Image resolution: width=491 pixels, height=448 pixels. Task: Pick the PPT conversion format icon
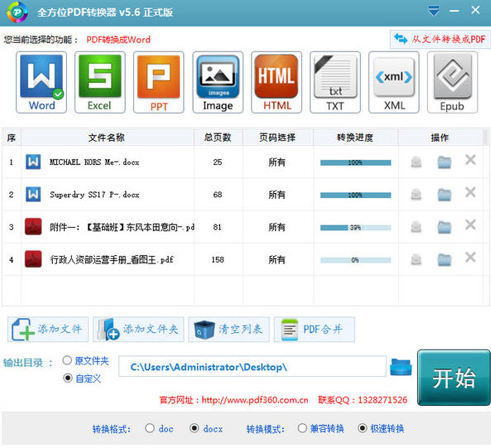pyautogui.click(x=159, y=82)
